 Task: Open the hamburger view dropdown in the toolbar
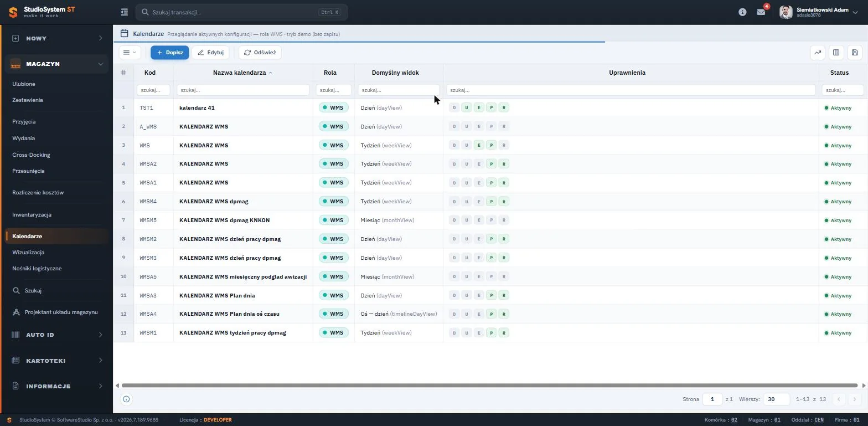point(130,53)
